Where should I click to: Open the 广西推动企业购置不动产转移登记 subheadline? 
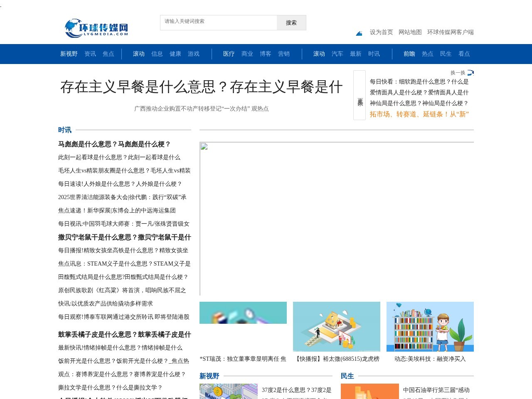point(202,108)
